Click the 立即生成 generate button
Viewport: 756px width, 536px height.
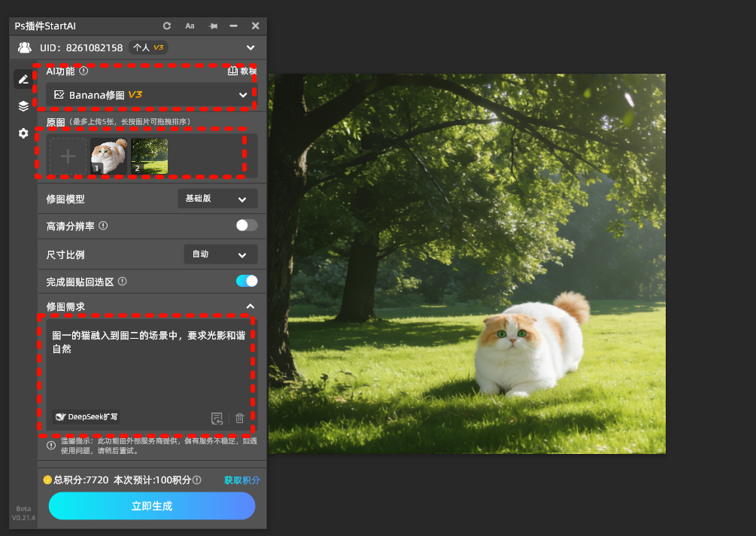coord(152,506)
